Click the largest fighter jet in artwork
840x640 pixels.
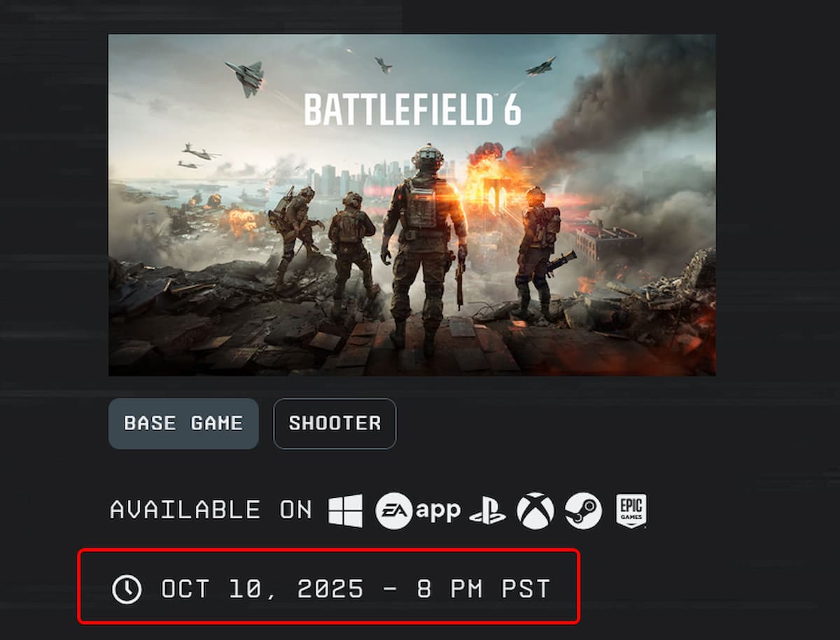click(x=245, y=76)
